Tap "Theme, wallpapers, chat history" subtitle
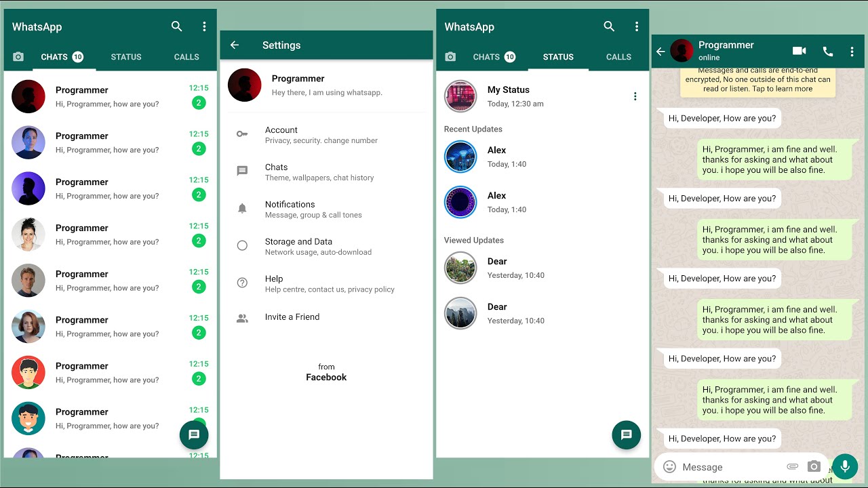The width and height of the screenshot is (868, 488). pyautogui.click(x=319, y=178)
